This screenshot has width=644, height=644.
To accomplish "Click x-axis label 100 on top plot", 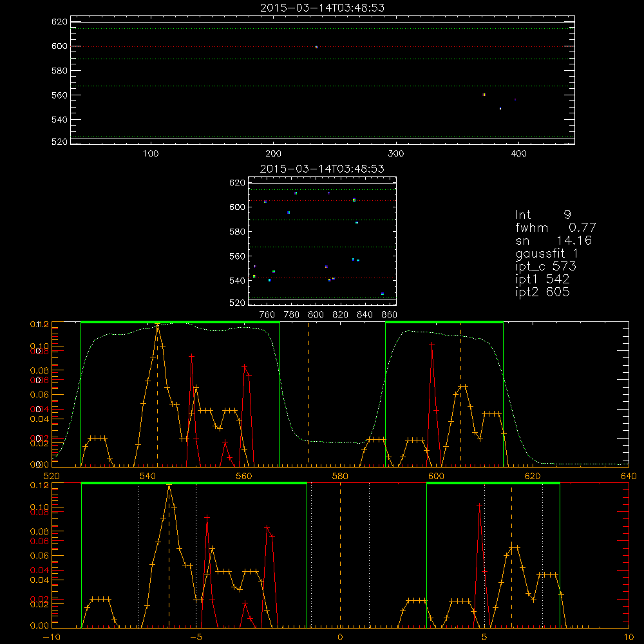I will 151,154.
